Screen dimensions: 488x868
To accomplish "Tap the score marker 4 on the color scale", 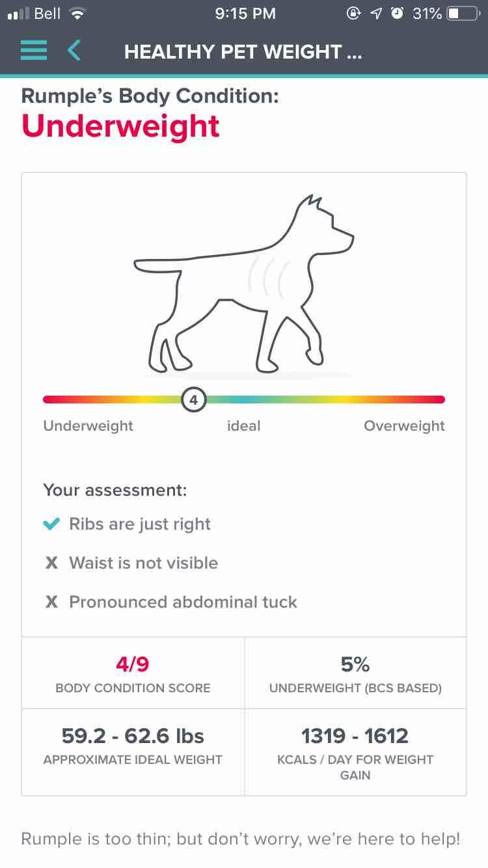I will 194,399.
